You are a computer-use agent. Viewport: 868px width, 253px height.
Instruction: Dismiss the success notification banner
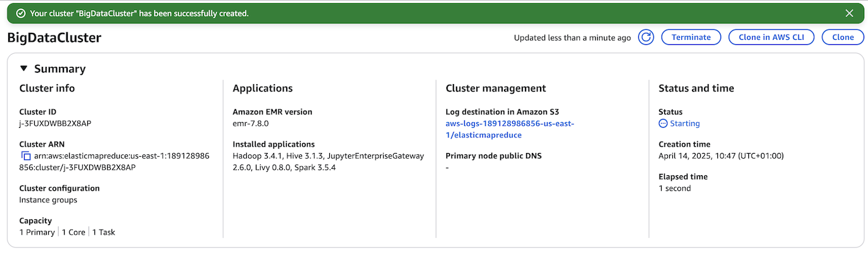pos(849,13)
